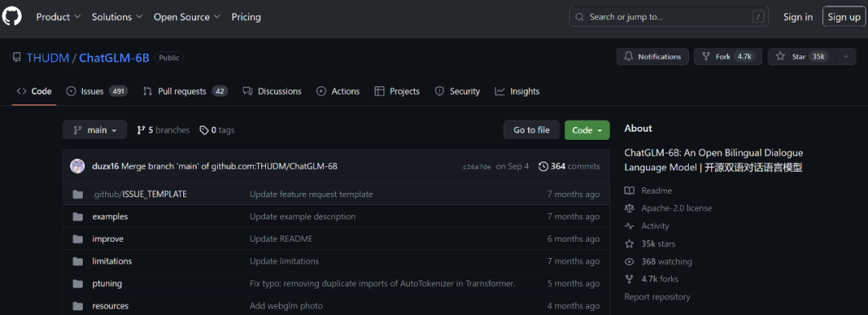Click the duzx16 user avatar

(77, 166)
